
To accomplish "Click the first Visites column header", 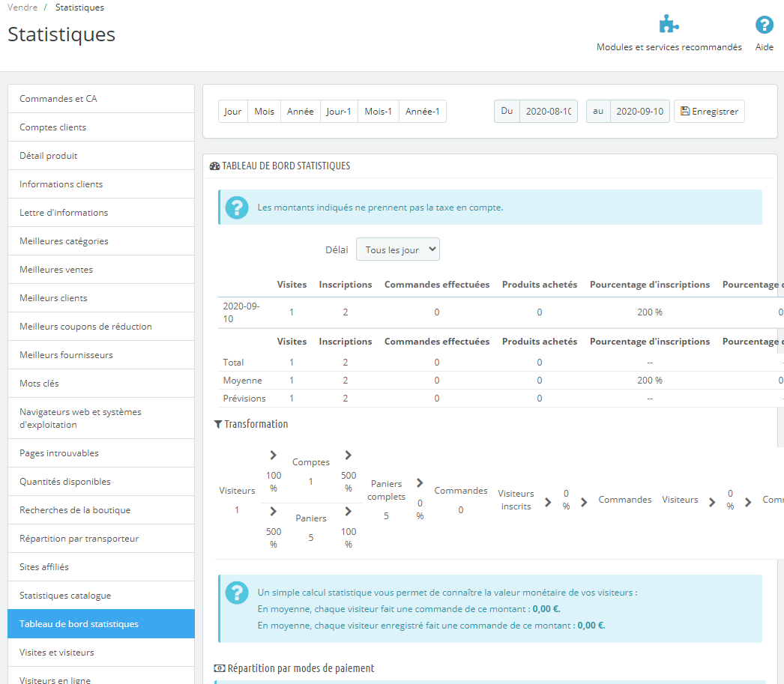I will click(292, 285).
